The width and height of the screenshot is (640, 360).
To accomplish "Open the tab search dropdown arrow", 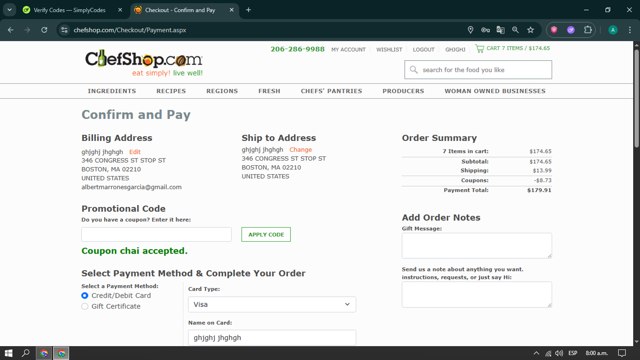I will click(9, 10).
